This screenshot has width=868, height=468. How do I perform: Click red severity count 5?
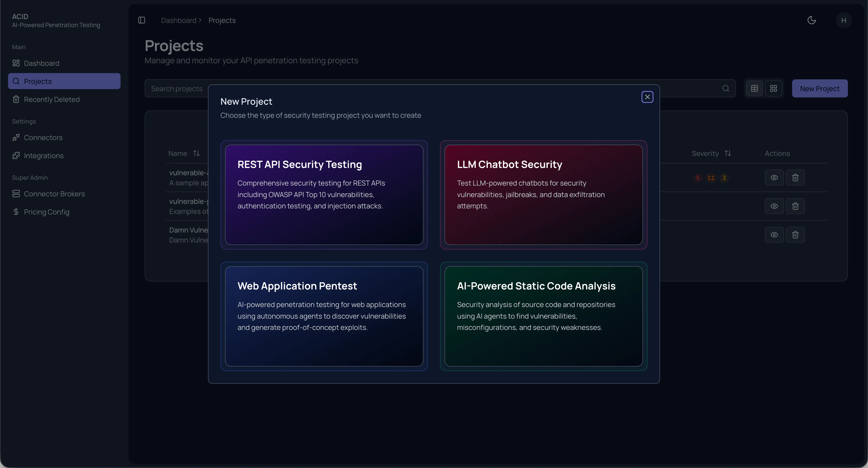pos(697,178)
